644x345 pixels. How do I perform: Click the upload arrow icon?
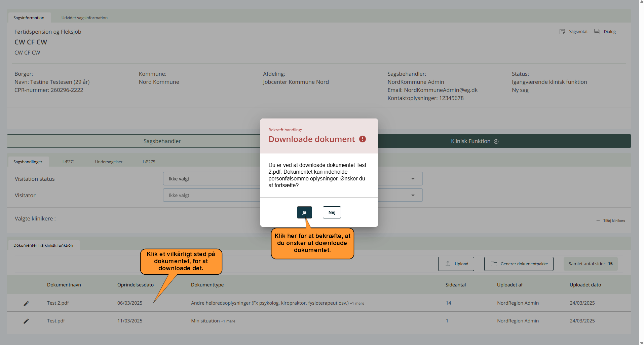[448, 264]
